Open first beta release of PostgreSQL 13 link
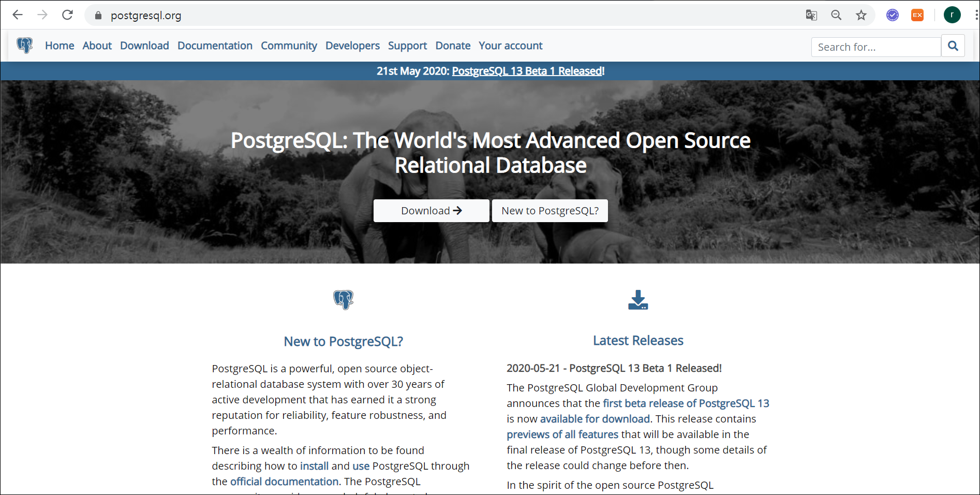 (x=686, y=403)
